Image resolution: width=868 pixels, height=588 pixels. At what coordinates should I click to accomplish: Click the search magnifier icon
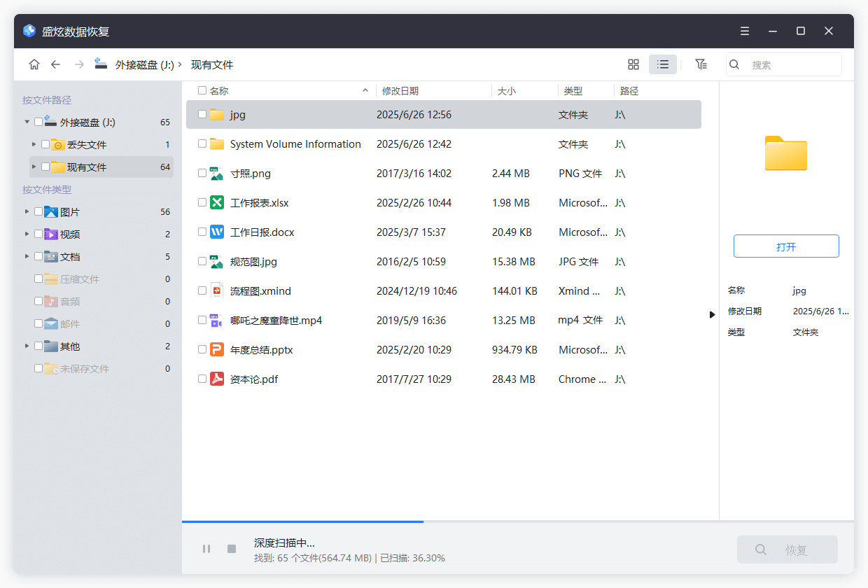(x=734, y=64)
